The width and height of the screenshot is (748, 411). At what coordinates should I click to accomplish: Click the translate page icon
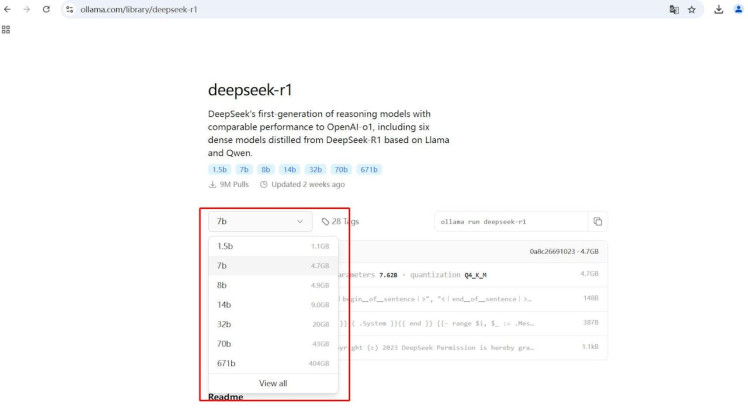[x=674, y=10]
